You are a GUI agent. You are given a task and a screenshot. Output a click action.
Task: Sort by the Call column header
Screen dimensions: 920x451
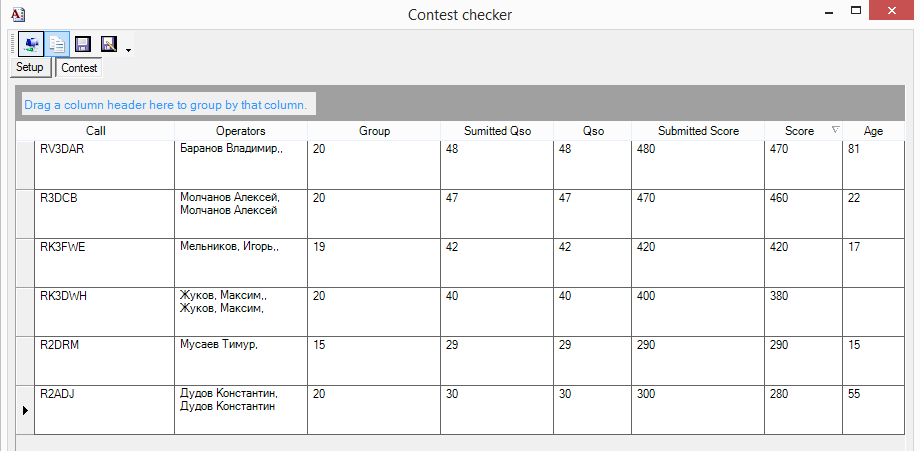click(96, 131)
